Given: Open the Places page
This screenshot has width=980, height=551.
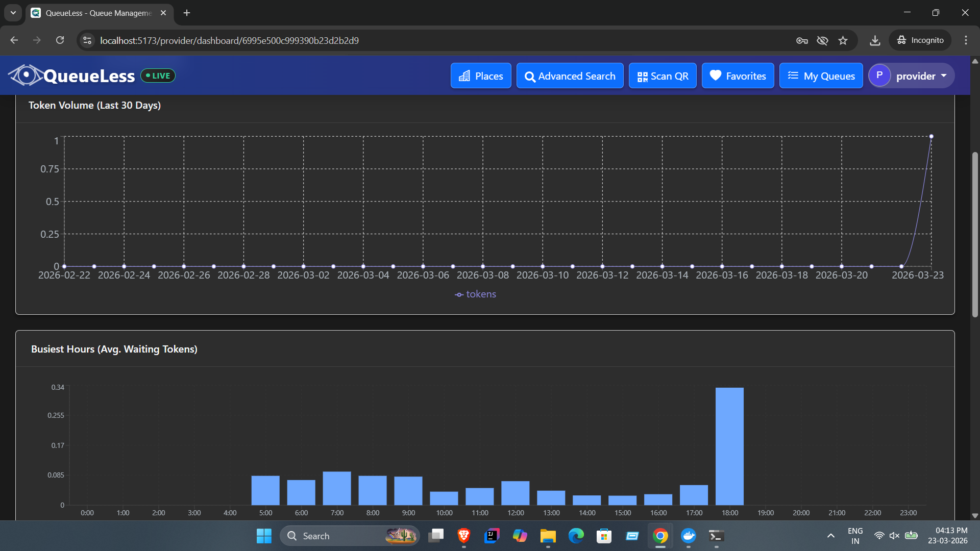Looking at the screenshot, I should point(481,76).
